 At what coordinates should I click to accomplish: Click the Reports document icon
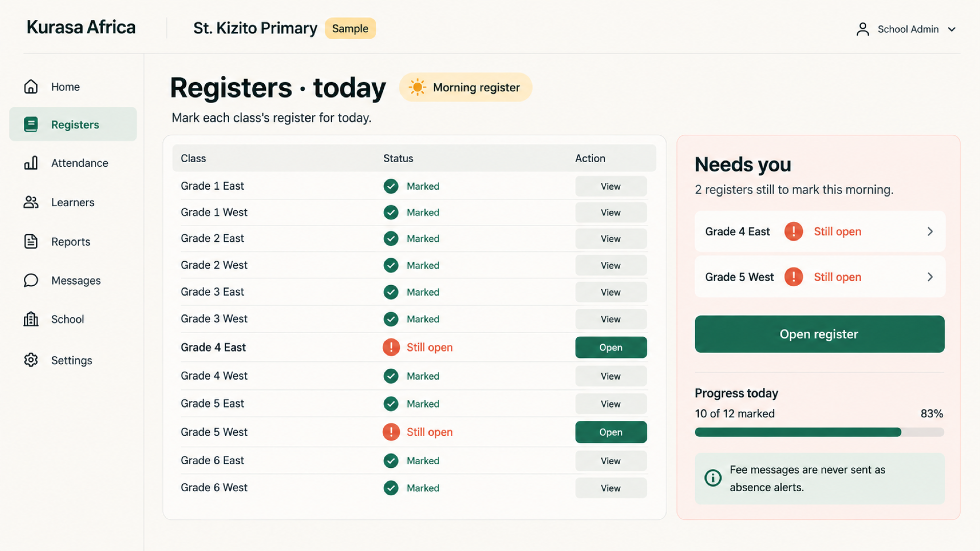(31, 241)
